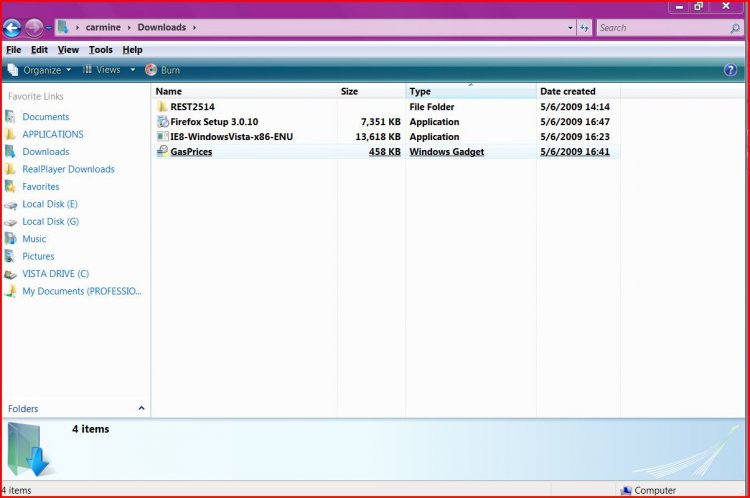
Task: Open the Organize dropdown menu
Action: pos(41,70)
